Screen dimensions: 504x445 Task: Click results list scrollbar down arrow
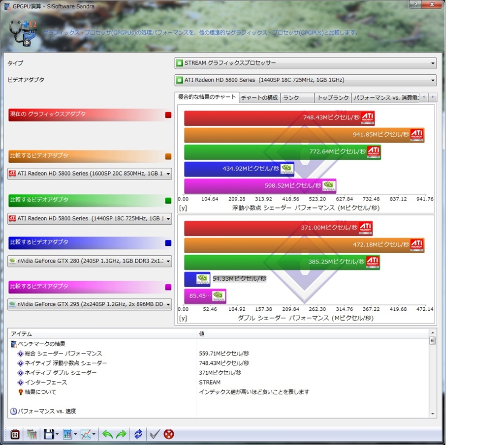point(433,414)
